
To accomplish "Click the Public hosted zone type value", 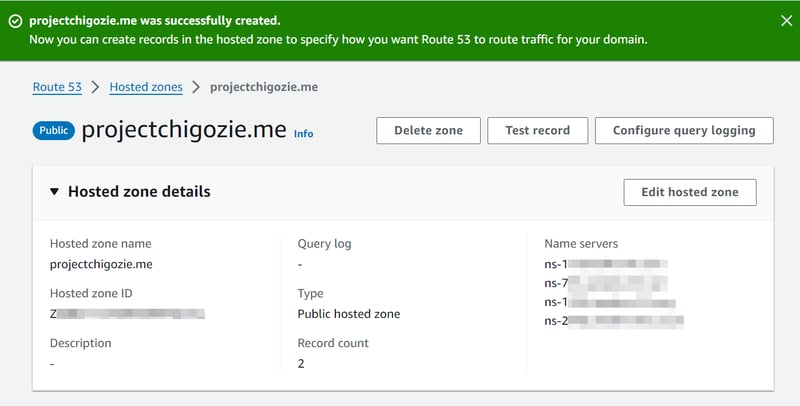I will click(x=349, y=314).
